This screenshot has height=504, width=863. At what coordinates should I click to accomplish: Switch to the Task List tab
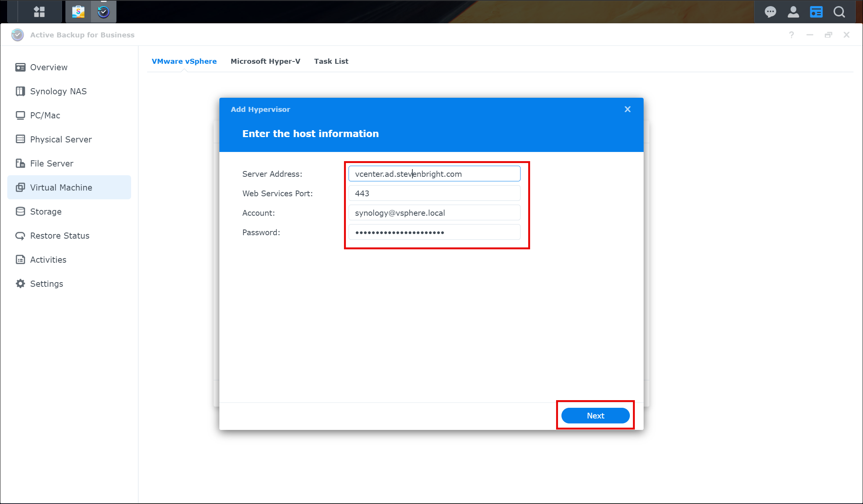331,61
